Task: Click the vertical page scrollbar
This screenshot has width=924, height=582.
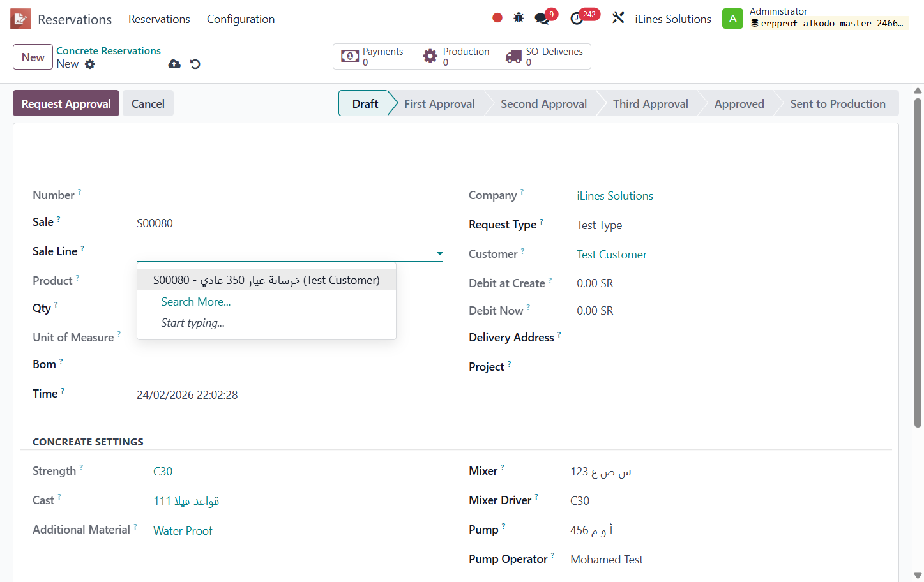Action: point(918,262)
